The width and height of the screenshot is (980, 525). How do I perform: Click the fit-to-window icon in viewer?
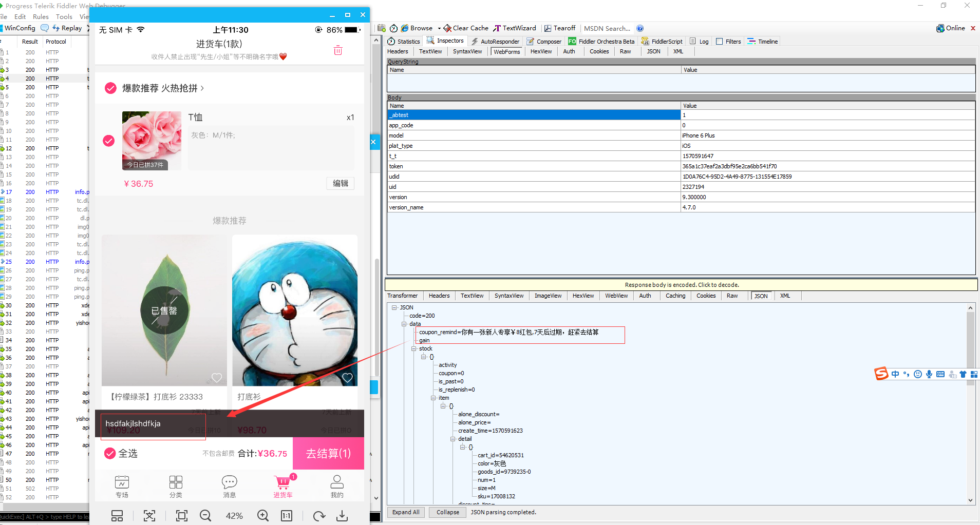[182, 515]
